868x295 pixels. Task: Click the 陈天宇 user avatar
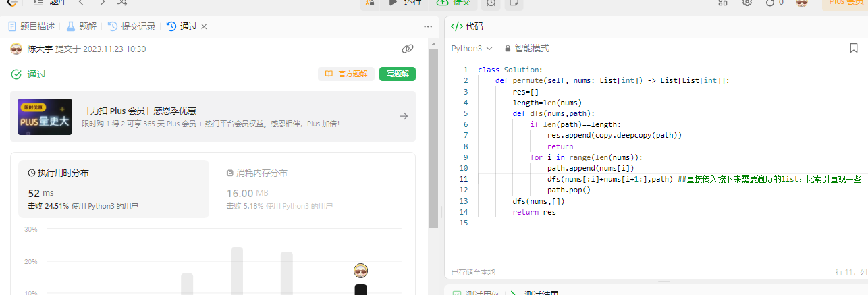[x=16, y=49]
